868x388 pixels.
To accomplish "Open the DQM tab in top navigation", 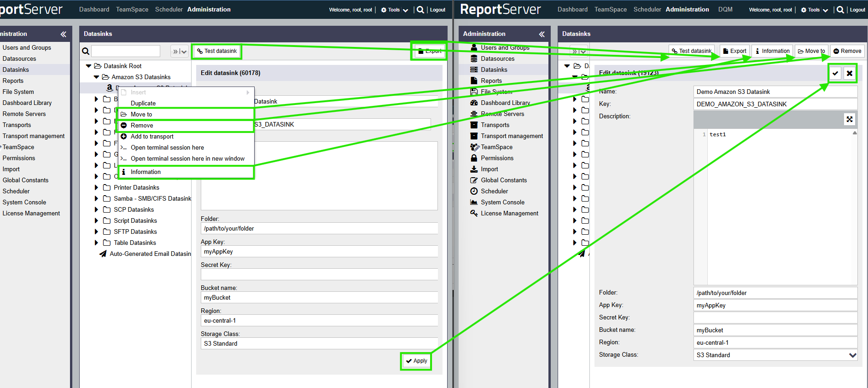I will coord(725,10).
